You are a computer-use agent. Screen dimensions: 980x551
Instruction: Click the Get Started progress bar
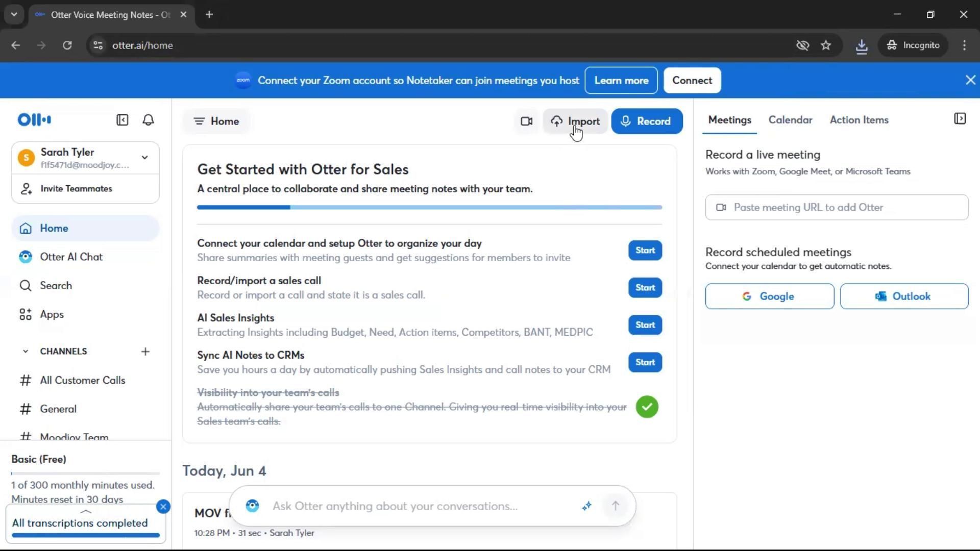(x=429, y=208)
